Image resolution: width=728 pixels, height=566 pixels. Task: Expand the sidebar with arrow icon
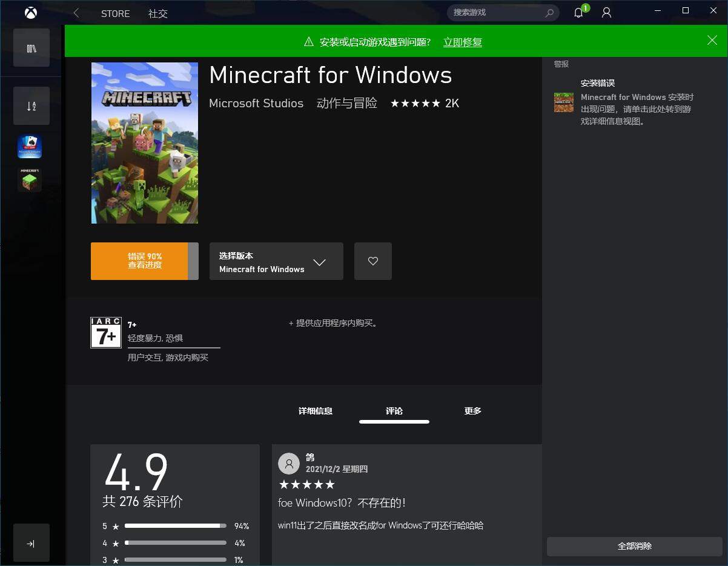[31, 544]
